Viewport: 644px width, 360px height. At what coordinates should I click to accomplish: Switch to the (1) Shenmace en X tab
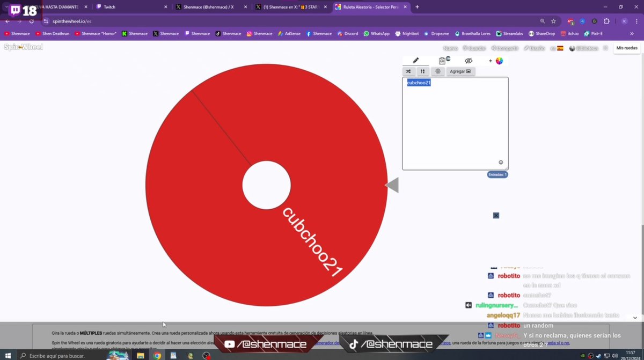click(x=291, y=7)
